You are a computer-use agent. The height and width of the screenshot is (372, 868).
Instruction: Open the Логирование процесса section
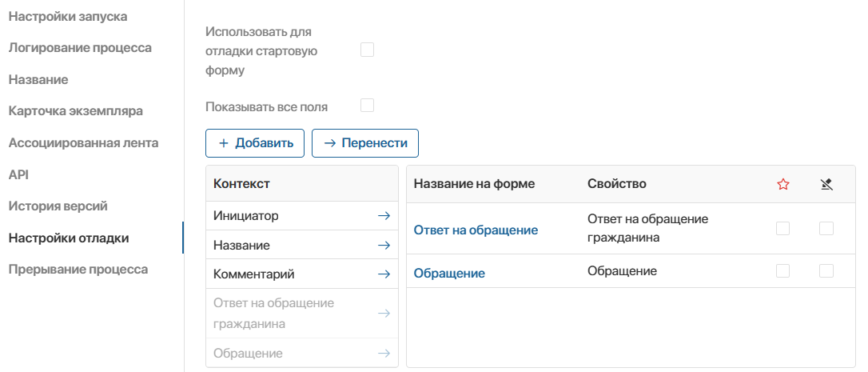pyautogui.click(x=80, y=48)
